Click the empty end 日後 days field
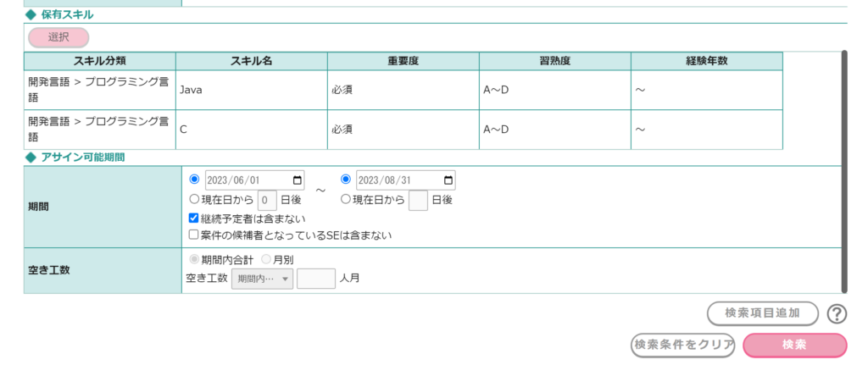The width and height of the screenshot is (868, 376). [418, 200]
